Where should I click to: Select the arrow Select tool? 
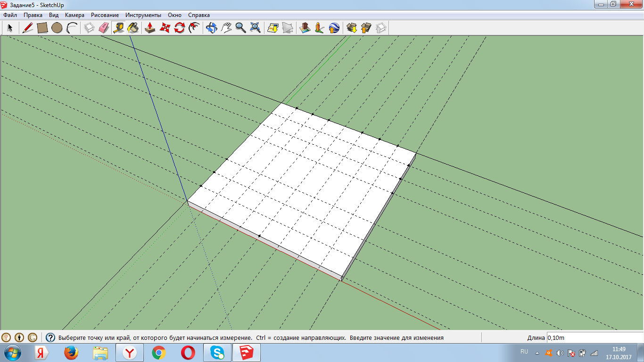pyautogui.click(x=9, y=28)
